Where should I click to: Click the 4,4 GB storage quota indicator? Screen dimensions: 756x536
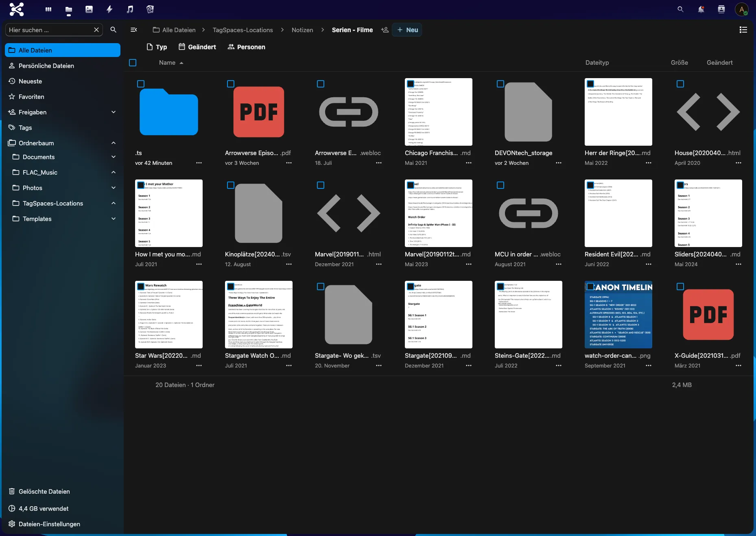[43, 508]
